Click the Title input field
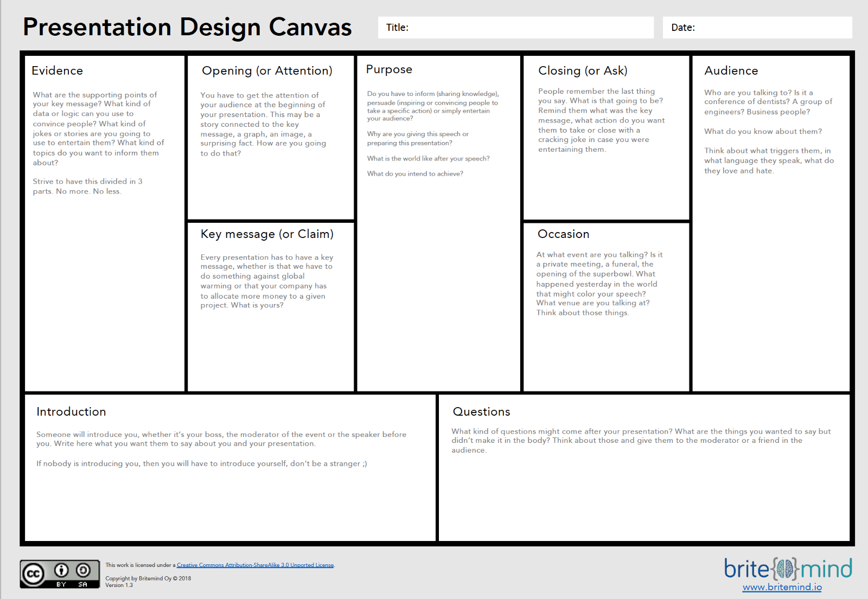 [515, 28]
